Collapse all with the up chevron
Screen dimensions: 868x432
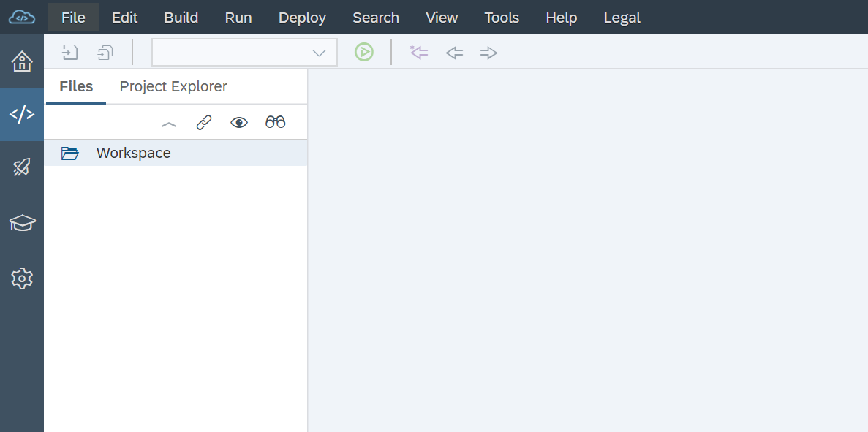point(169,124)
